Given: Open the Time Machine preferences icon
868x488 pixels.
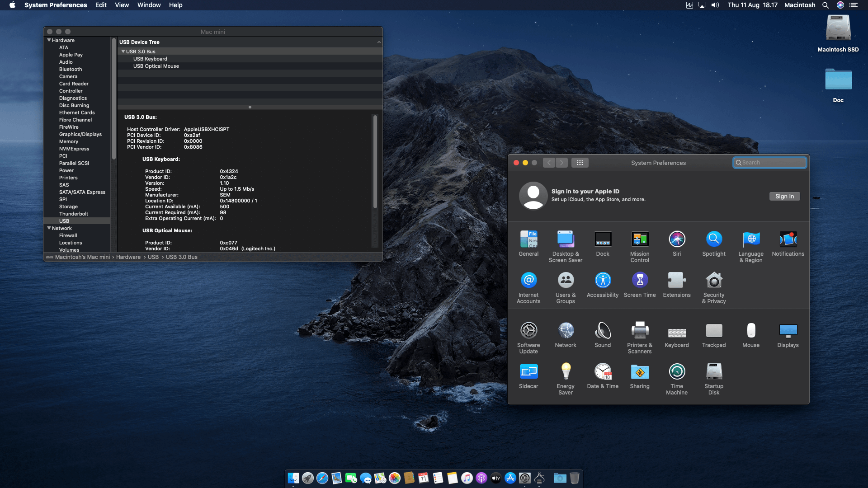Looking at the screenshot, I should (677, 372).
